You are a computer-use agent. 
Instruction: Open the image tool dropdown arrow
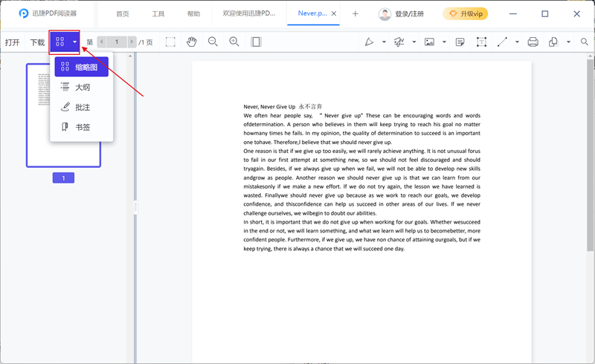pyautogui.click(x=445, y=42)
